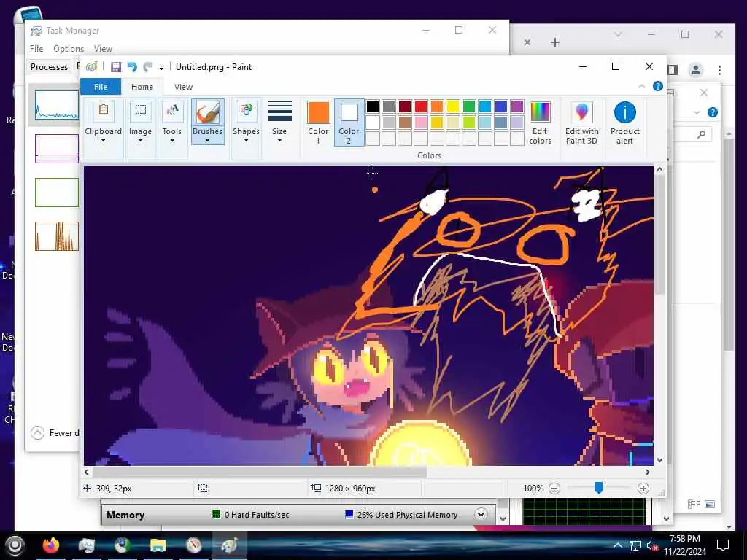This screenshot has width=747, height=560.
Task: Select the green disk graph thumbnail
Action: (57, 192)
